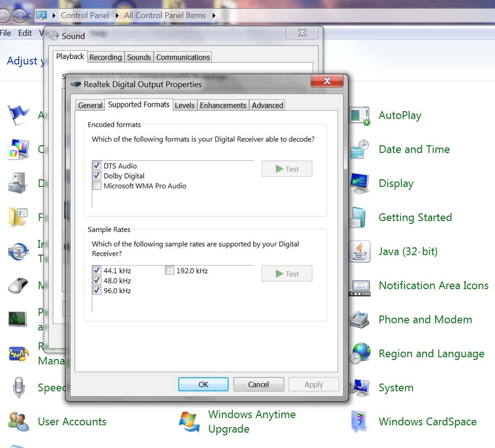
Task: Click Test button for Sample Rates
Action: (287, 273)
